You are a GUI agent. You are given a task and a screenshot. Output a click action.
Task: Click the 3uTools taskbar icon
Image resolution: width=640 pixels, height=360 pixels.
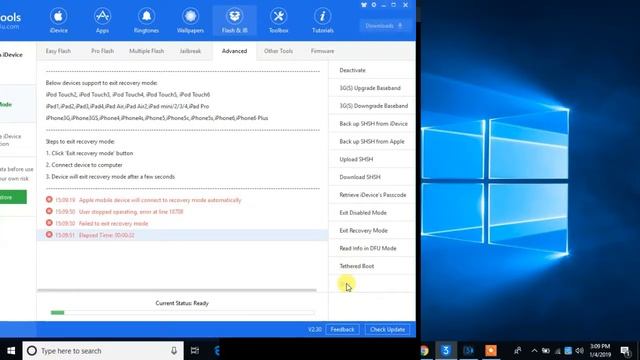pyautogui.click(x=446, y=351)
